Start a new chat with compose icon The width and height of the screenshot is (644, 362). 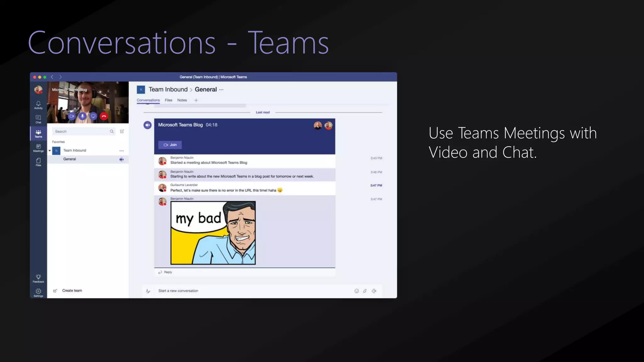(122, 131)
